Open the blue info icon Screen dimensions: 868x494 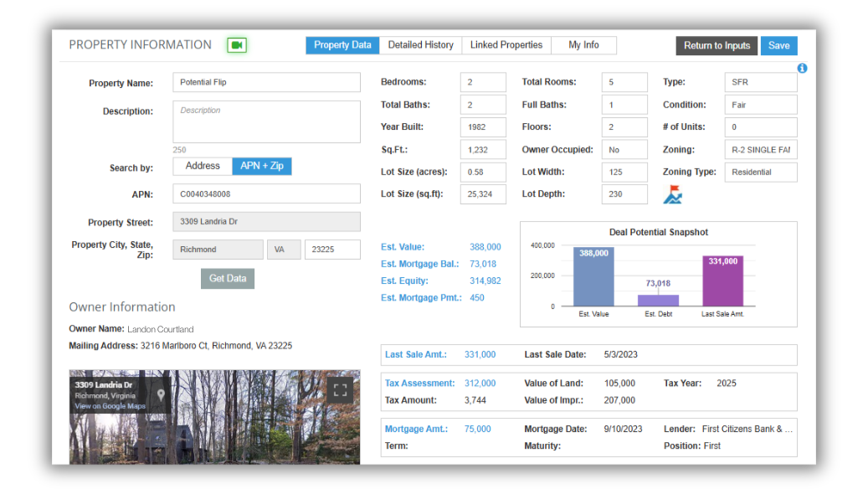[802, 68]
